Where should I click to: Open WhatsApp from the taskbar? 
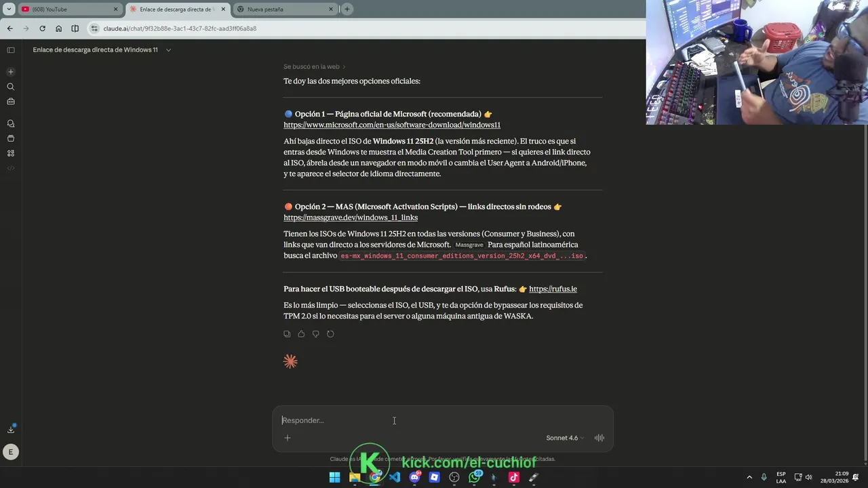pyautogui.click(x=474, y=477)
